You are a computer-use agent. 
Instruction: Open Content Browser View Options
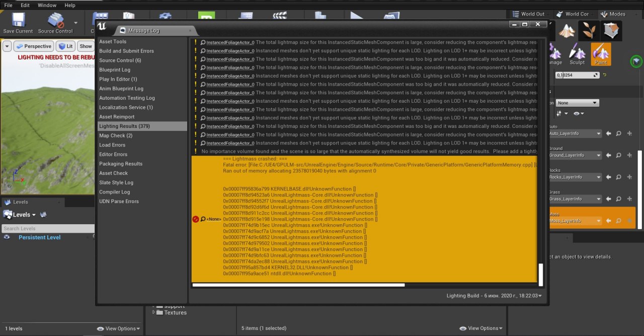tap(480, 328)
